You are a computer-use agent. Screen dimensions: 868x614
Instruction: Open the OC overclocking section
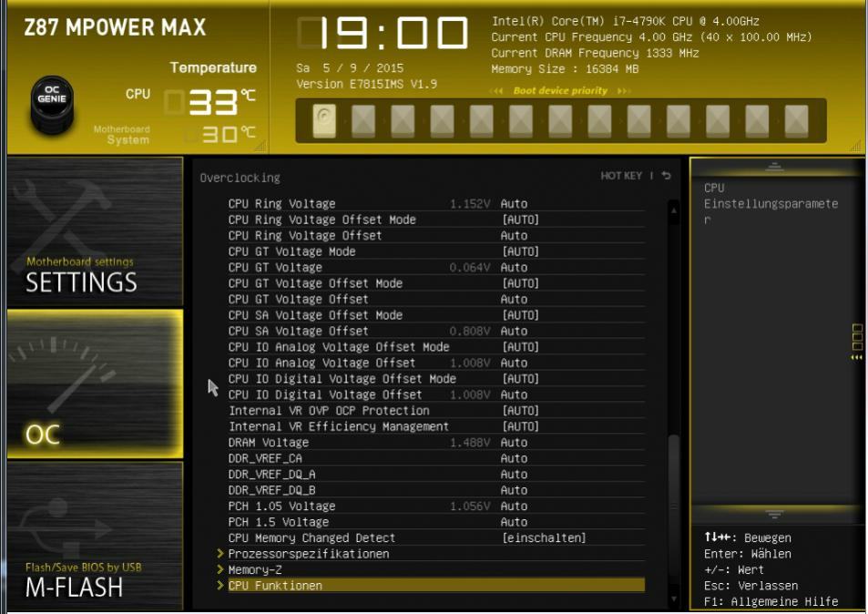[96, 384]
